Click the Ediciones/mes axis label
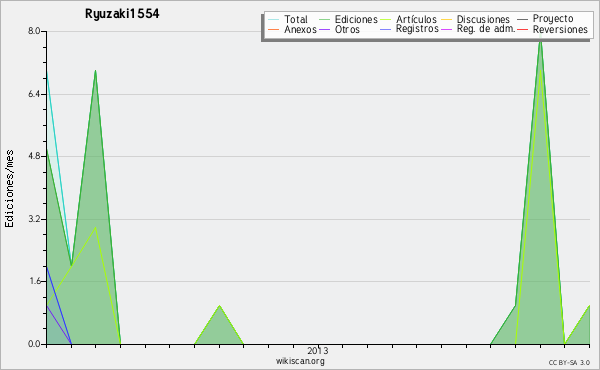This screenshot has height=370, width=600. click(x=9, y=189)
